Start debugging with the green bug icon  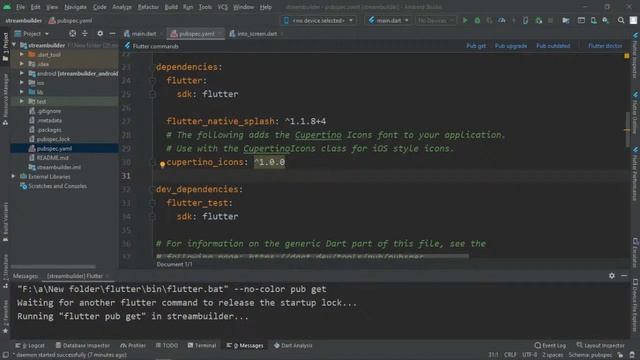(x=477, y=20)
